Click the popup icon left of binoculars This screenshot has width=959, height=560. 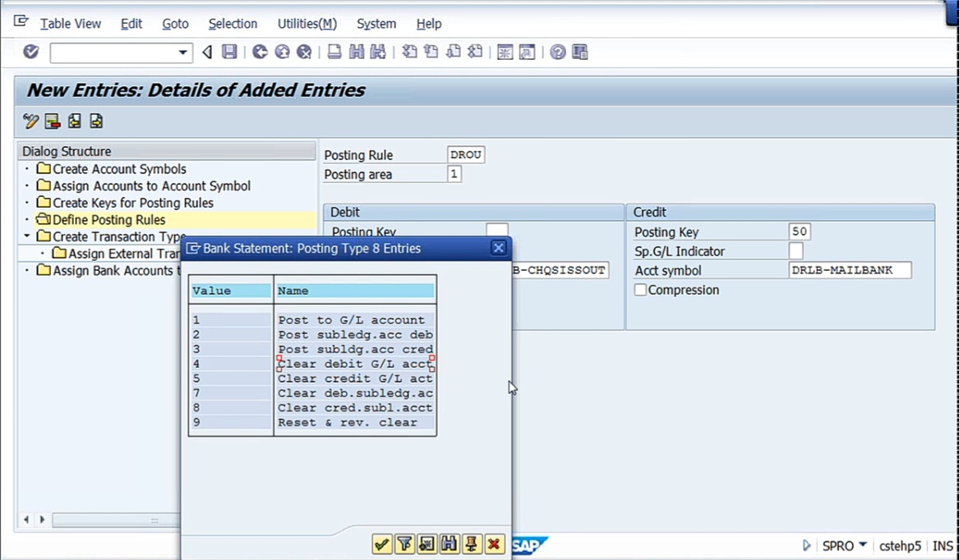(426, 544)
